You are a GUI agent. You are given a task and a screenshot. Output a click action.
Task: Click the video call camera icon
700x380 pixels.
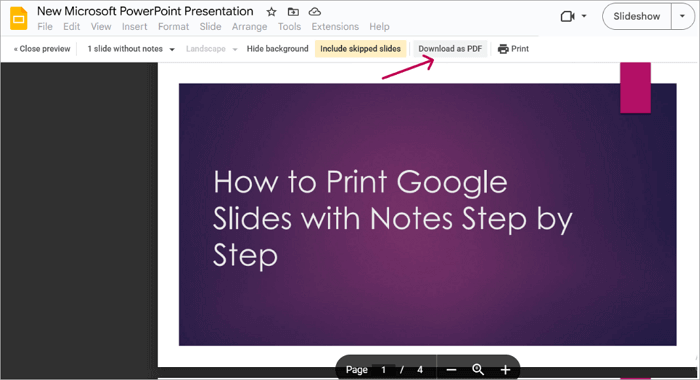click(567, 17)
